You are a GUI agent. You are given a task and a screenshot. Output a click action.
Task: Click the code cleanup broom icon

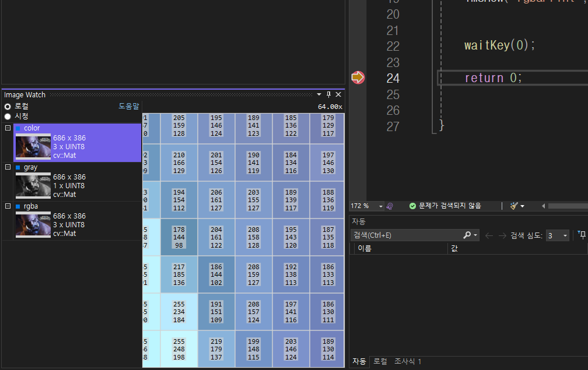[x=514, y=206]
